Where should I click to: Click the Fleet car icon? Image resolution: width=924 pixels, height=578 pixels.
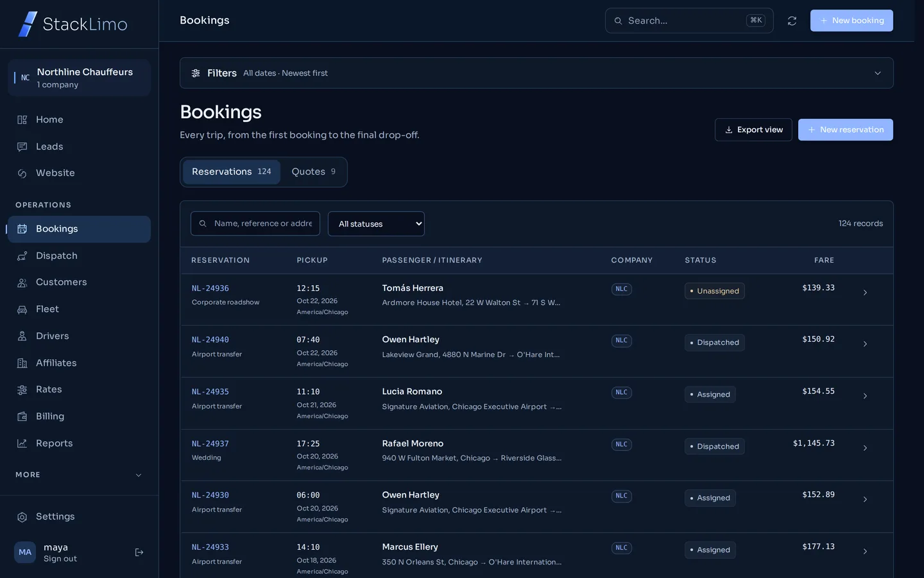click(x=22, y=310)
